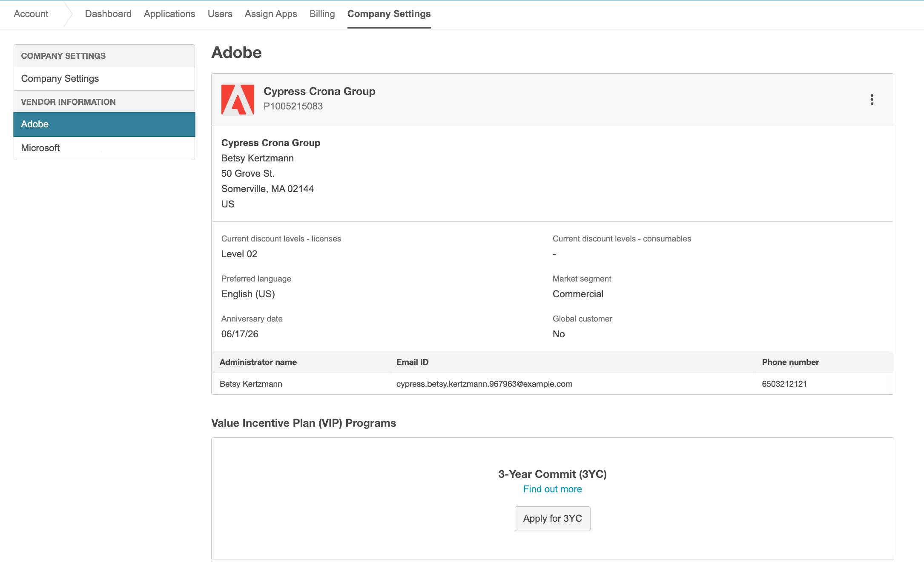The height and width of the screenshot is (586, 924).
Task: Switch to the Applications tab
Action: [x=169, y=14]
